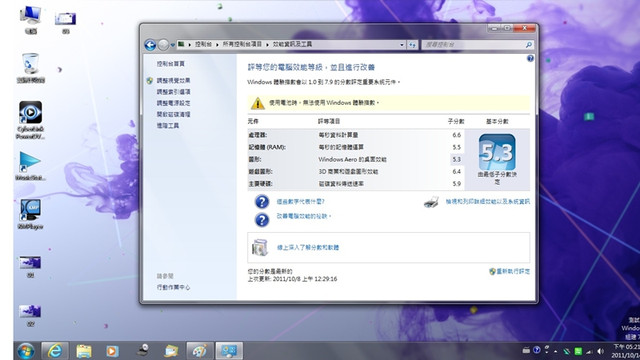Select the Recycle Bin desktop icon
640x360 pixels.
pos(31,68)
